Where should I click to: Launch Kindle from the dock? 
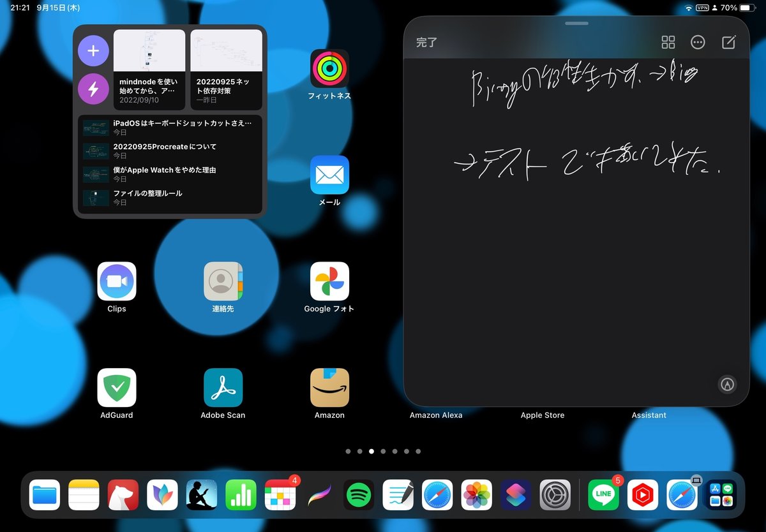click(x=202, y=495)
